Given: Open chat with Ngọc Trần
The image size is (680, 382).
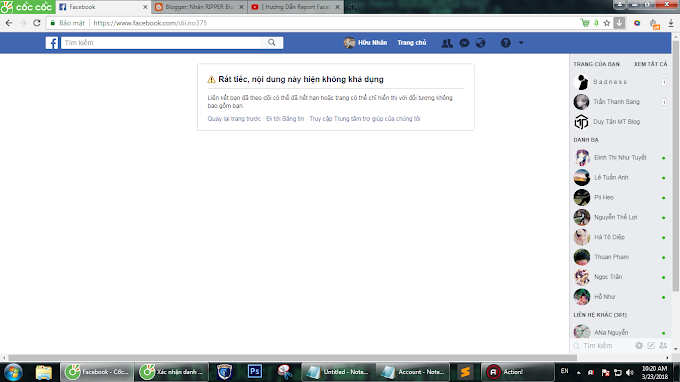Looking at the screenshot, I should (x=620, y=278).
